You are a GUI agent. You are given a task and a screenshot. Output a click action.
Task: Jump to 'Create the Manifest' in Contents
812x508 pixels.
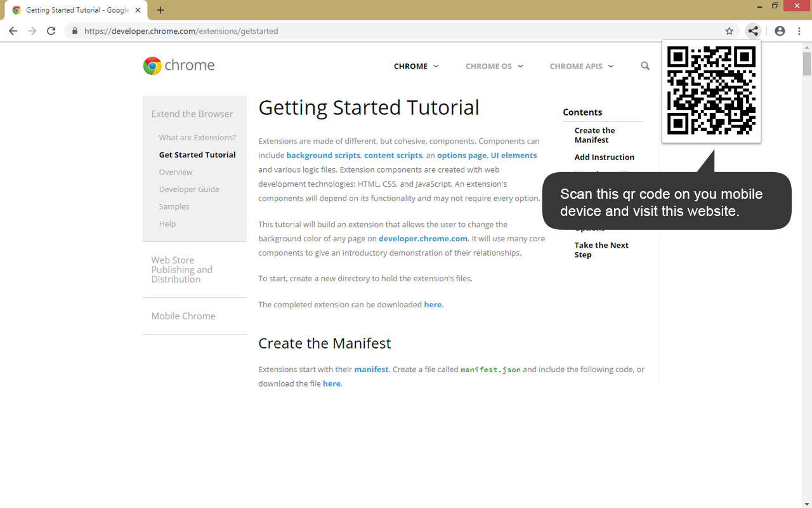pos(594,135)
